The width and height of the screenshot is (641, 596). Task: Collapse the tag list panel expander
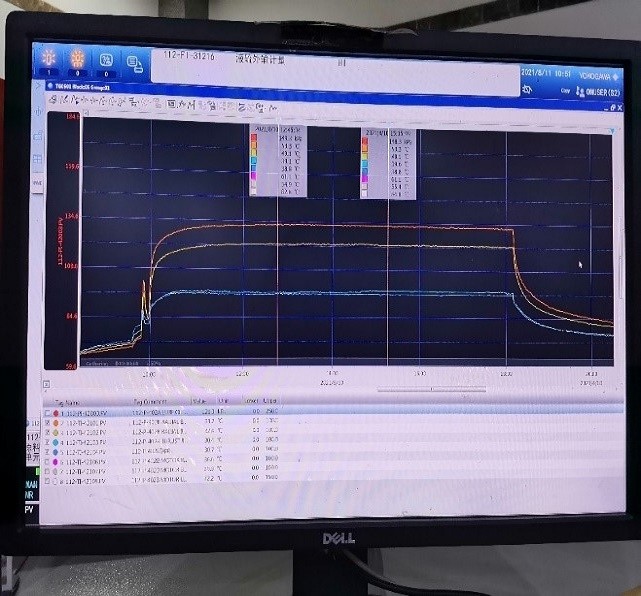(46, 384)
